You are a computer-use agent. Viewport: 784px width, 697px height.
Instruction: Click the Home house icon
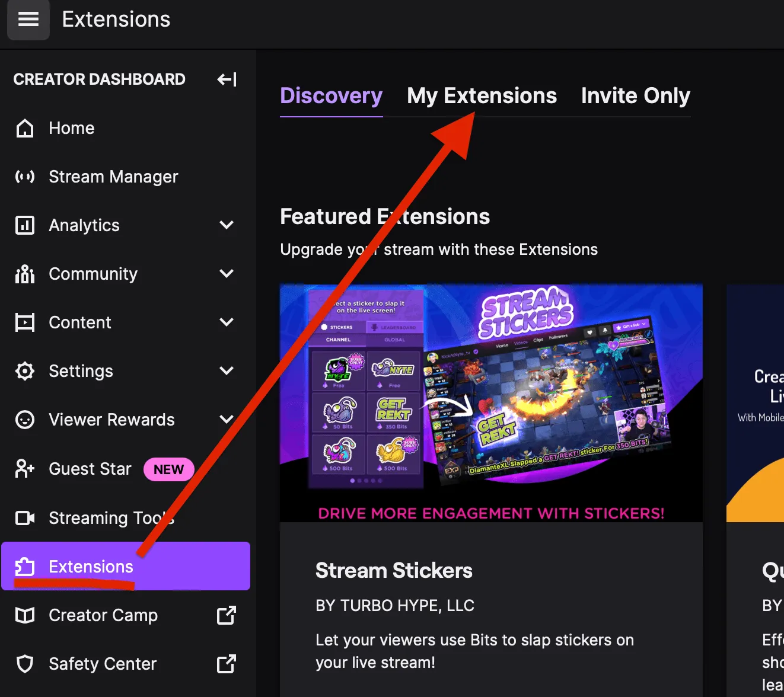[25, 128]
